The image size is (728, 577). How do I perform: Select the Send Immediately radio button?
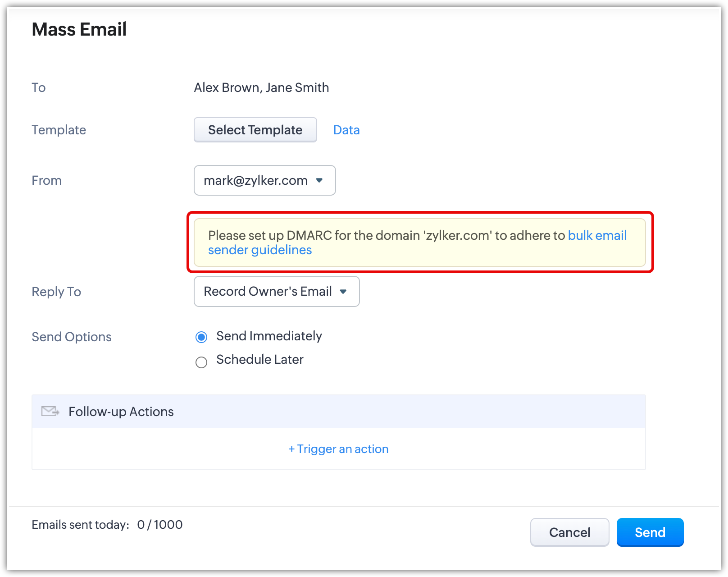coord(201,337)
